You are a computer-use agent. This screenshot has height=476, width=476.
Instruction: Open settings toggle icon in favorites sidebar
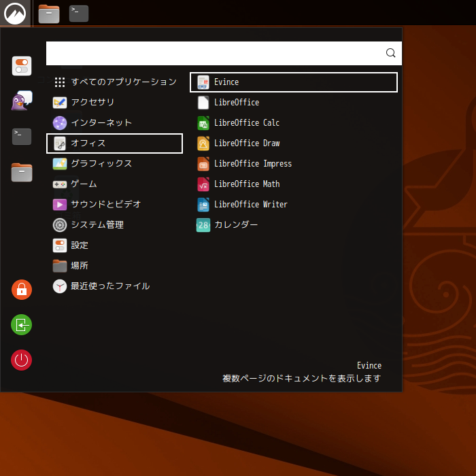22,66
